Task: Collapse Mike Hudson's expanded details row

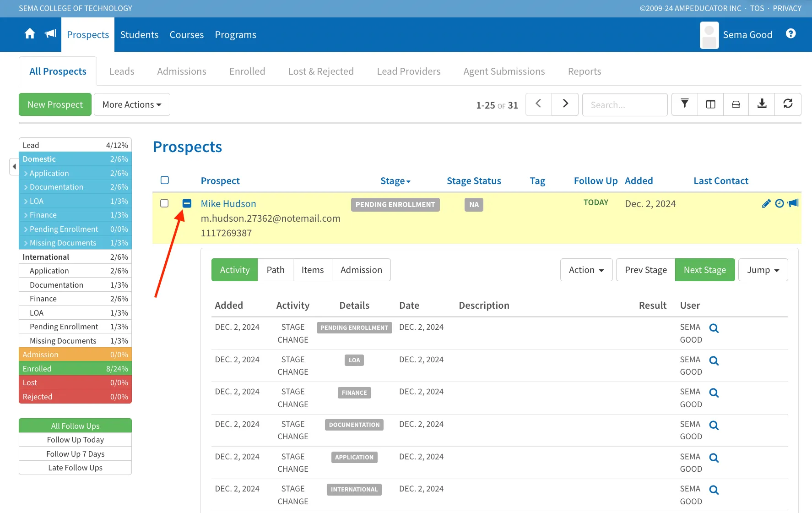Action: (x=187, y=203)
